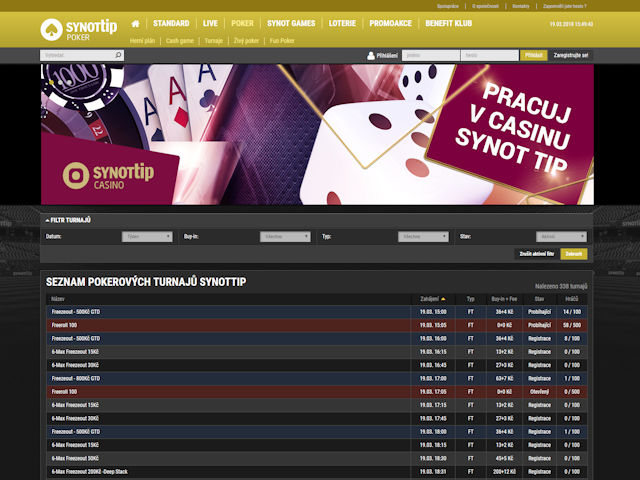Open 6-Max Freezeout 15Kč at 16:15
Screen dimensions: 640x480
point(316,352)
